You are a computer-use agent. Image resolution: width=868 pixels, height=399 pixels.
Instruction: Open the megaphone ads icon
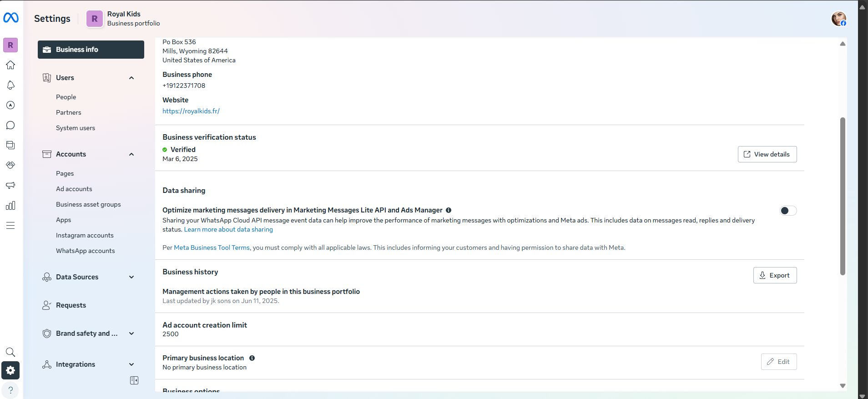pos(10,185)
